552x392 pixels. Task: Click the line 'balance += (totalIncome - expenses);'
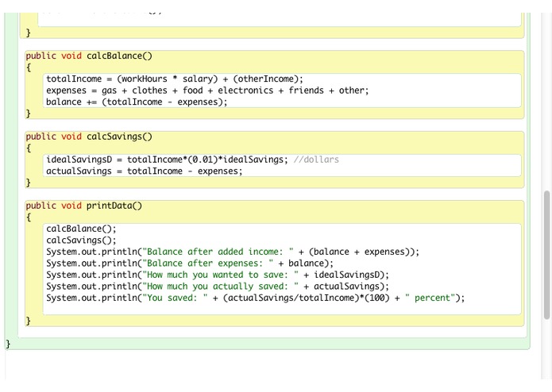(137, 102)
